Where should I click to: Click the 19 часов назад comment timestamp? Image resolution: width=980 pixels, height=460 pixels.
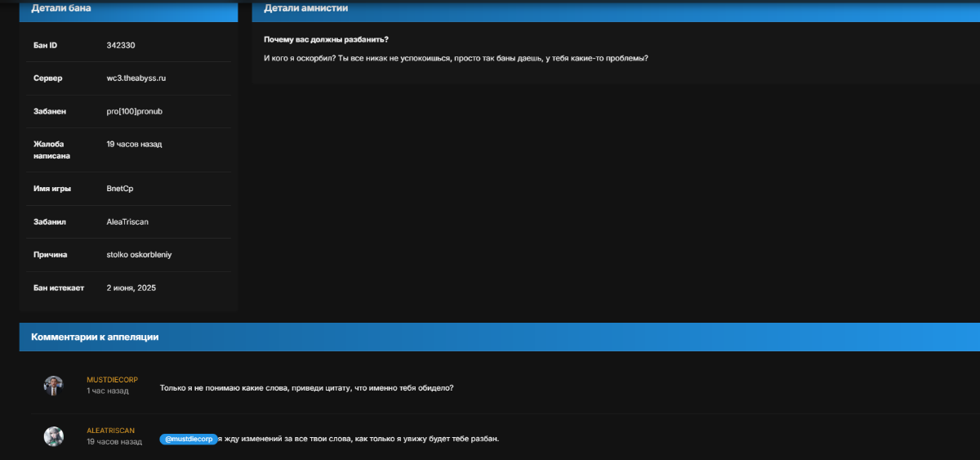coord(114,442)
